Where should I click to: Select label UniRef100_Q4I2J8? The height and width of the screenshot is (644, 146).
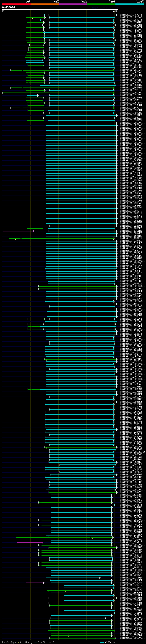pyautogui.click(x=131, y=615)
